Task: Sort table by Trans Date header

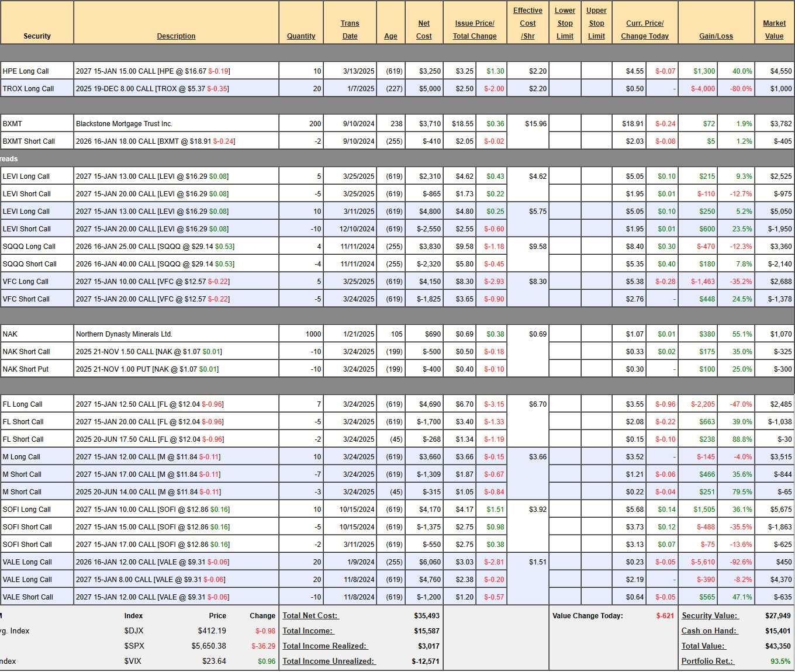Action: tap(350, 30)
